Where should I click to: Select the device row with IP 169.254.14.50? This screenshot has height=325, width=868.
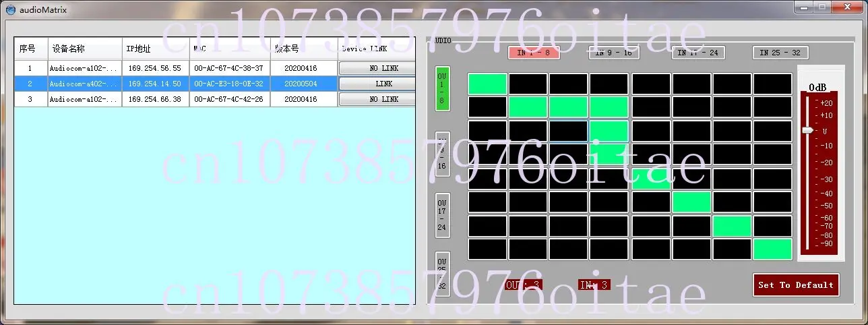coord(215,84)
